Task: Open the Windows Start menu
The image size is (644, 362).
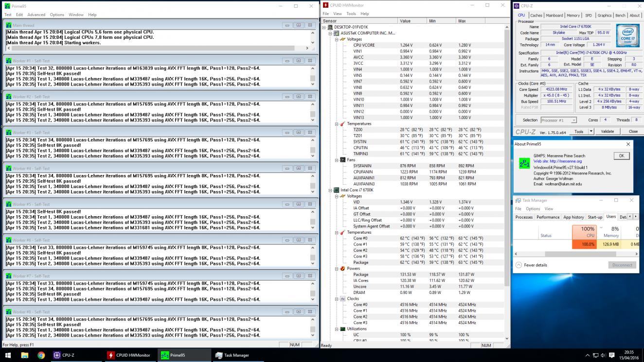Action: click(8, 355)
